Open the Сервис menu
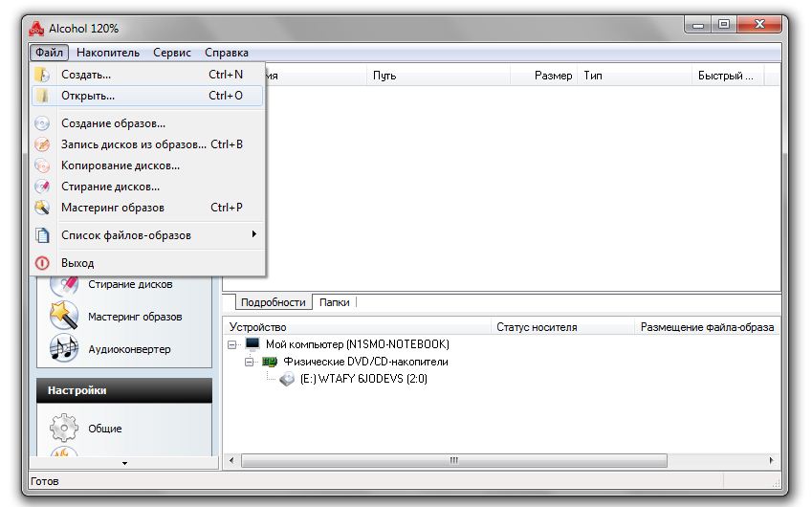This screenshot has height=507, width=812. (x=172, y=53)
